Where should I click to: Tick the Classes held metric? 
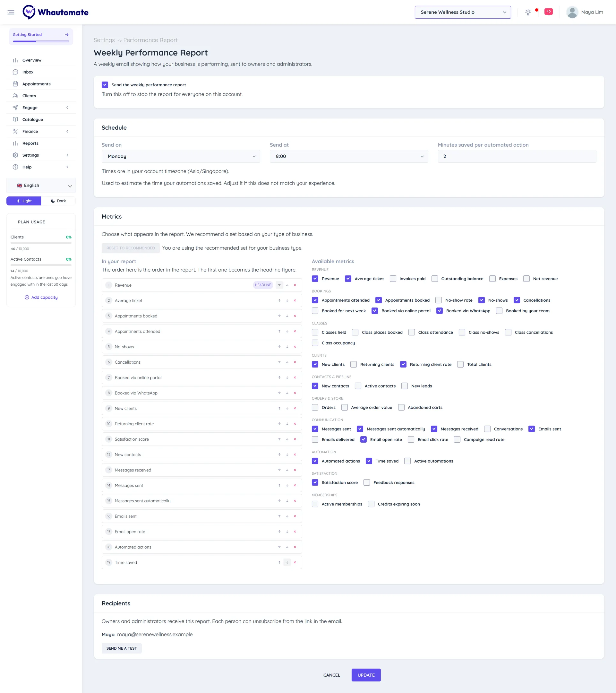tap(315, 332)
